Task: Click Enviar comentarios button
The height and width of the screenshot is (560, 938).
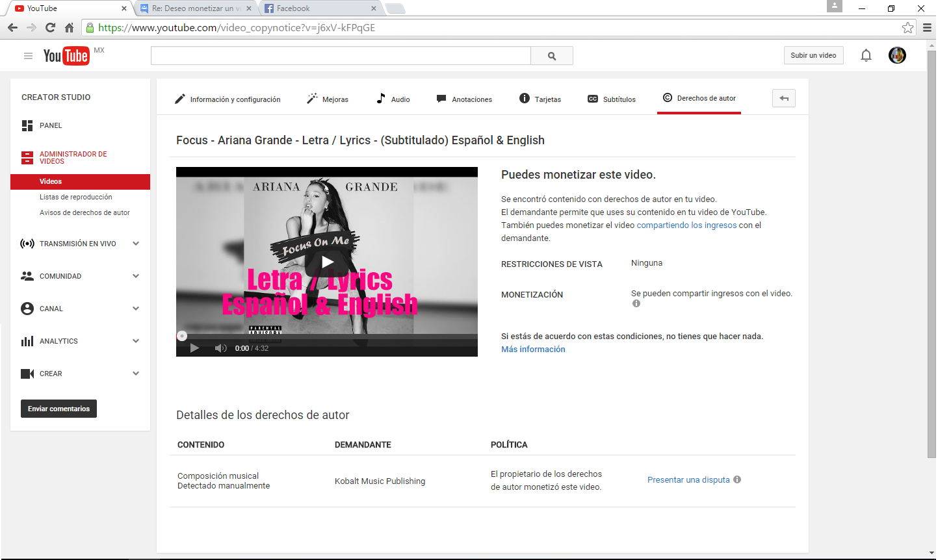Action: [x=59, y=409]
